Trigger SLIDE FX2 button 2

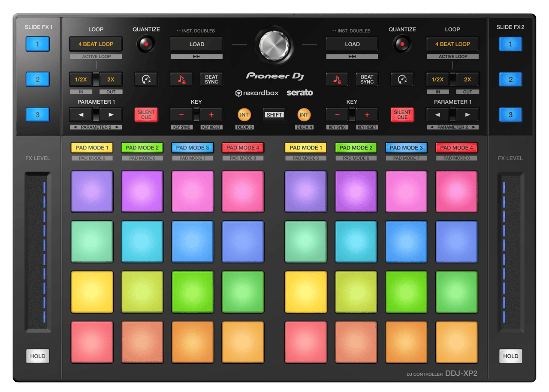(x=510, y=79)
